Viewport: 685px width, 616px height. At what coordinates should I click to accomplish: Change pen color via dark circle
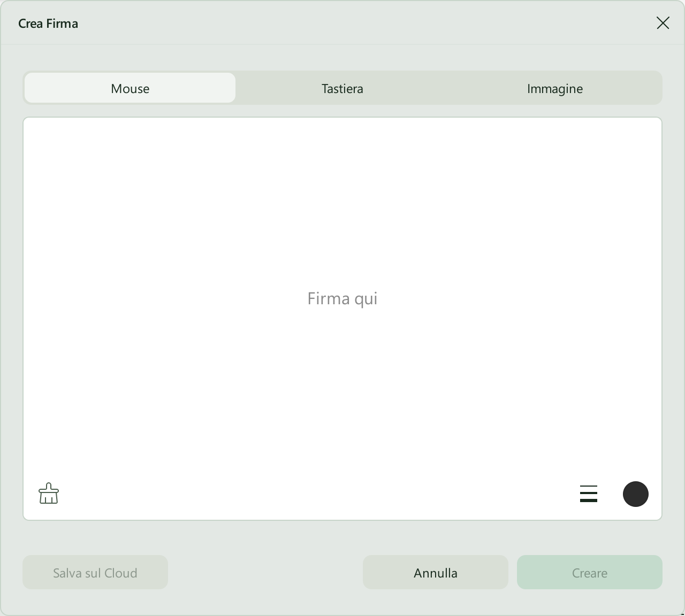636,494
